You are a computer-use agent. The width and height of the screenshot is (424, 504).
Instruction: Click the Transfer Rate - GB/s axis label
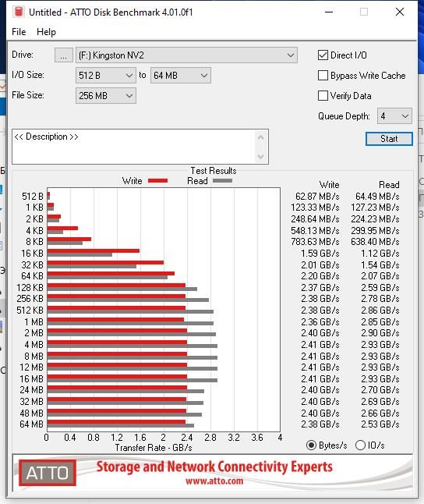pyautogui.click(x=154, y=448)
